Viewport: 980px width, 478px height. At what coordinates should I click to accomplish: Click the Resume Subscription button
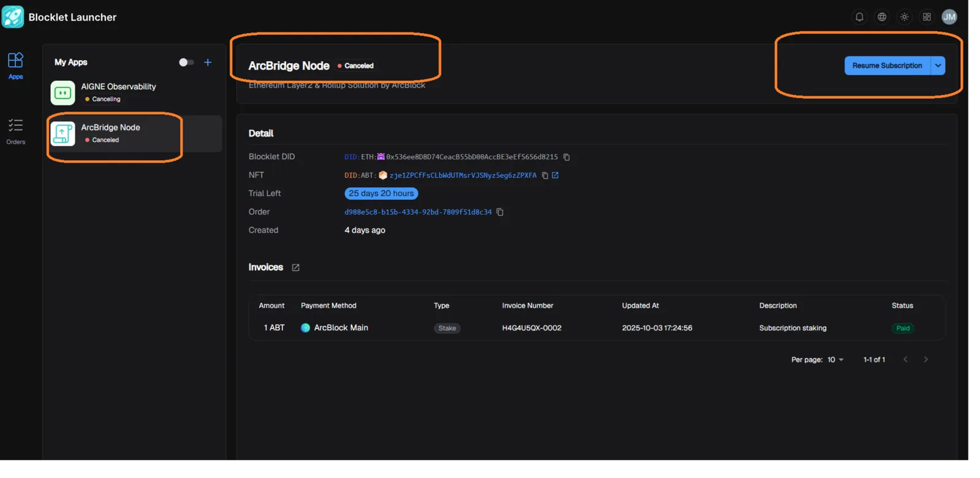887,66
